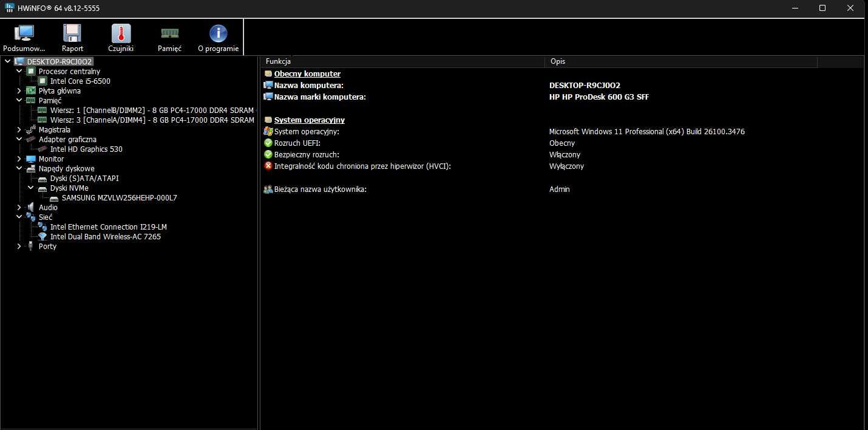868x430 pixels.
Task: Select Wiersz: 1 ChannelB/DIMM2 memory row
Action: pyautogui.click(x=152, y=110)
